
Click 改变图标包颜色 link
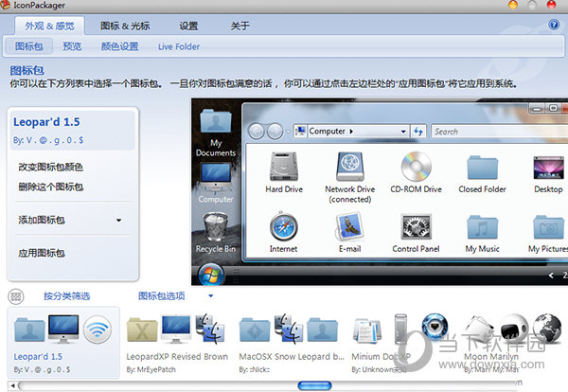51,167
